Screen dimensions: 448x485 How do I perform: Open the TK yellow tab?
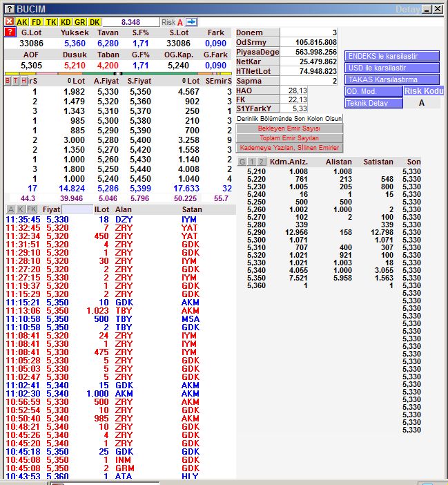click(x=51, y=22)
